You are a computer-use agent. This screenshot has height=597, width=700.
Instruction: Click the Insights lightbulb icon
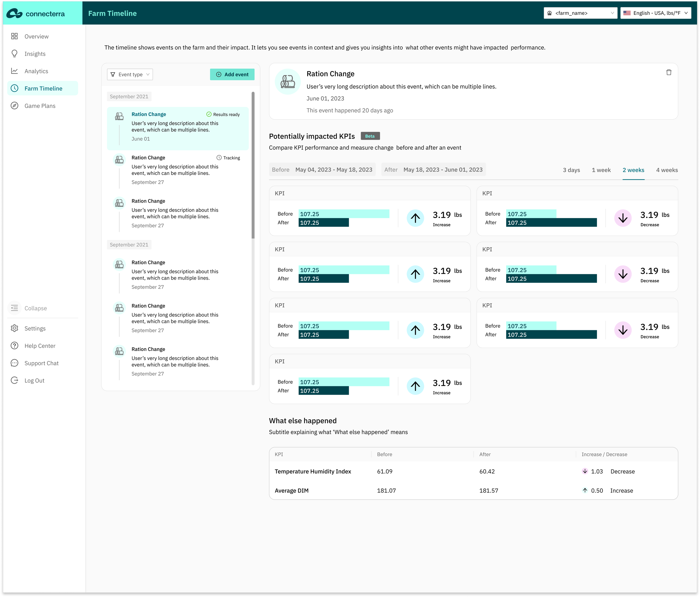pyautogui.click(x=15, y=54)
